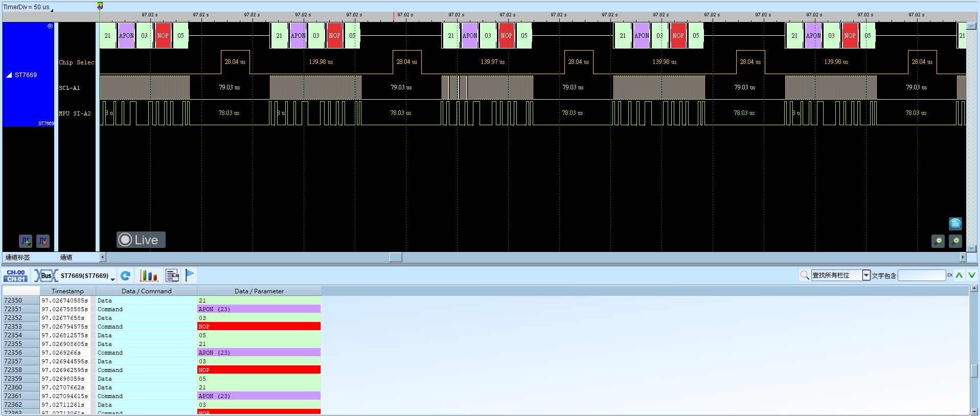Click the save report document icon
The height and width of the screenshot is (416, 980).
click(x=173, y=276)
